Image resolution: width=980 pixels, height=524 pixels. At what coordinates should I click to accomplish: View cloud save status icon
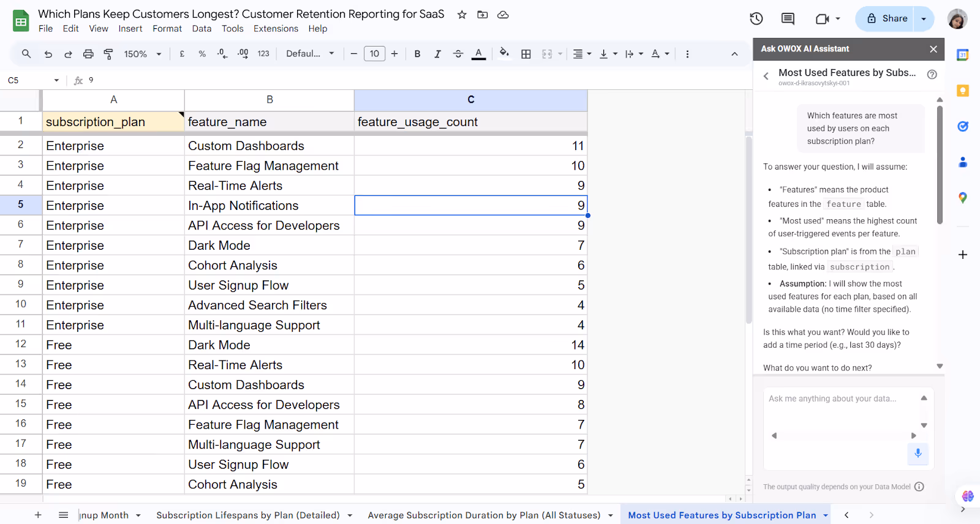click(503, 15)
